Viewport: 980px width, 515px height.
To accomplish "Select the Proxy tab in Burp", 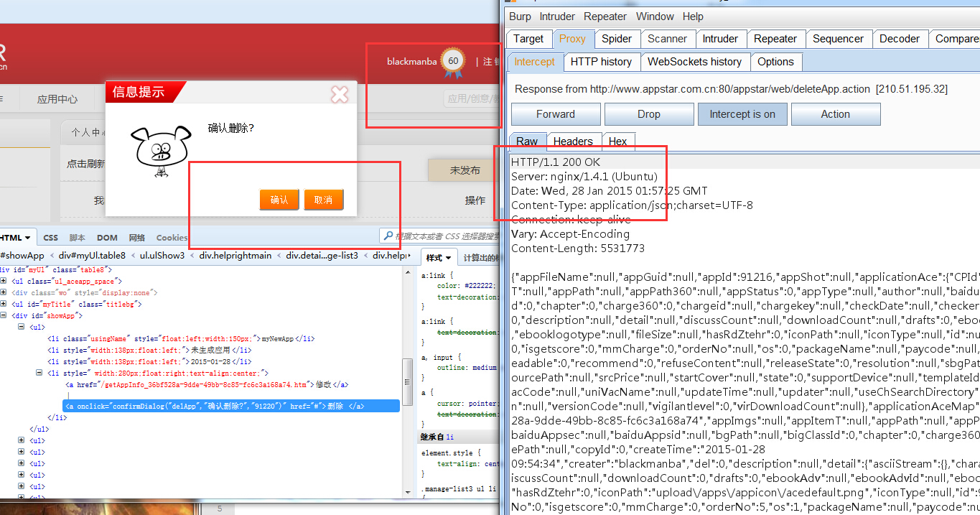I will point(572,39).
